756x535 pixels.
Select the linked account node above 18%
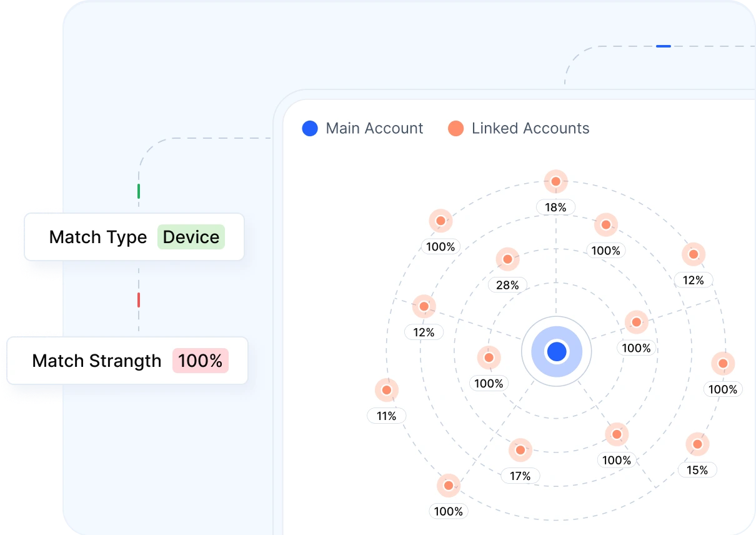pos(555,182)
